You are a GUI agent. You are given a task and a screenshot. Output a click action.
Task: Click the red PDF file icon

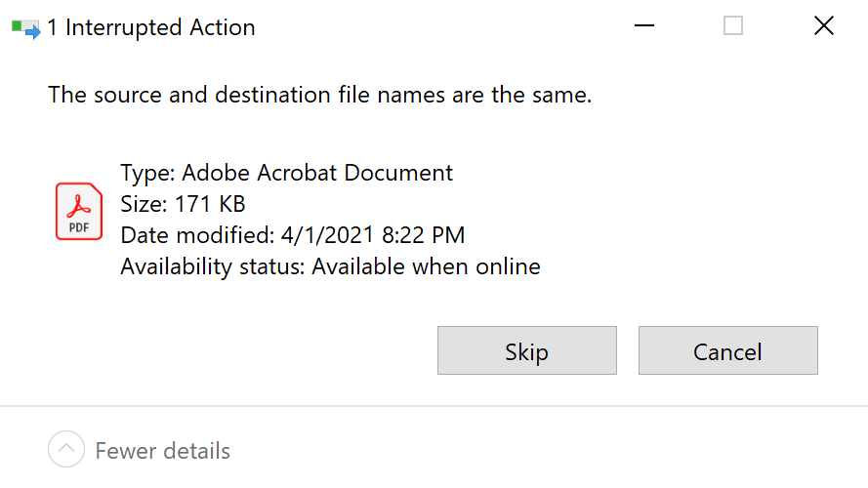pos(79,212)
